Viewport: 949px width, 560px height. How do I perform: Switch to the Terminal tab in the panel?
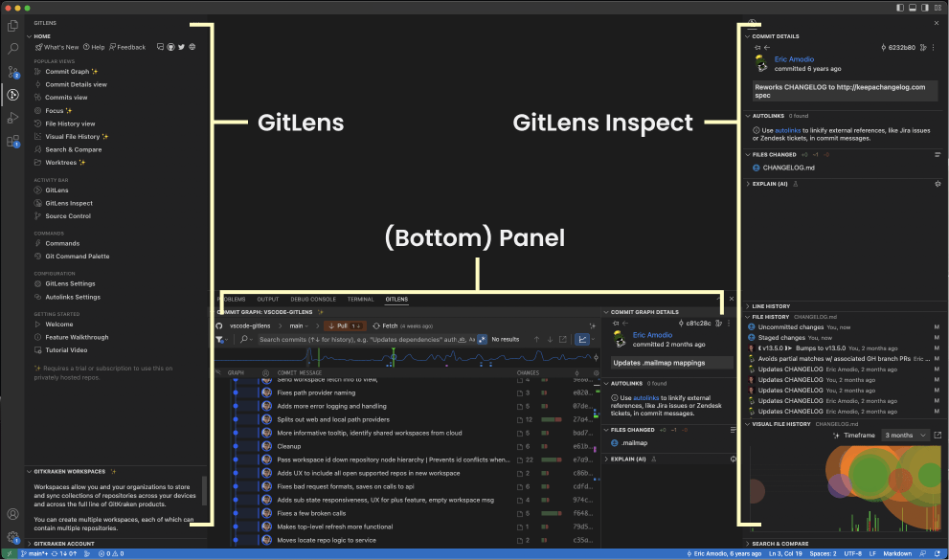360,299
